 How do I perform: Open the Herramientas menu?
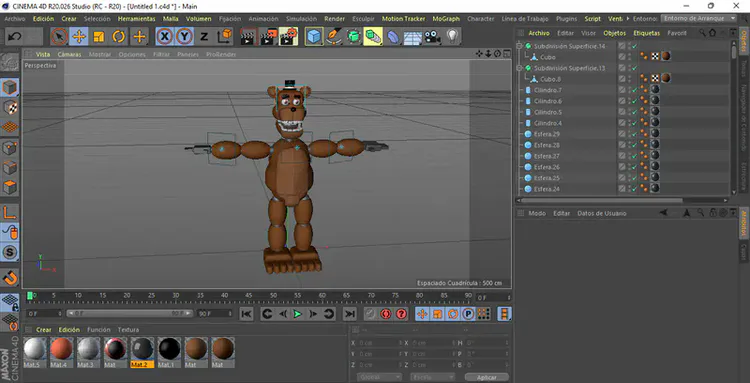coord(136,19)
